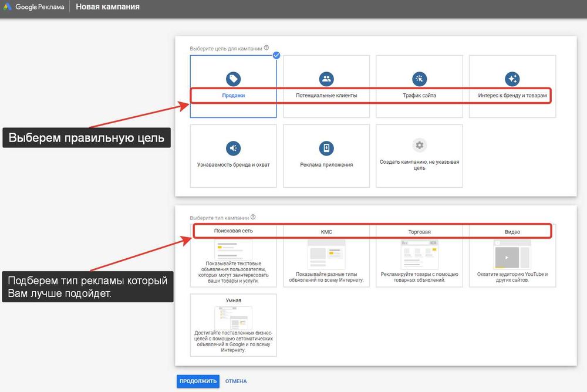This screenshot has width=587, height=392.
Task: Select the Реклама приложения phone icon
Action: 326,148
